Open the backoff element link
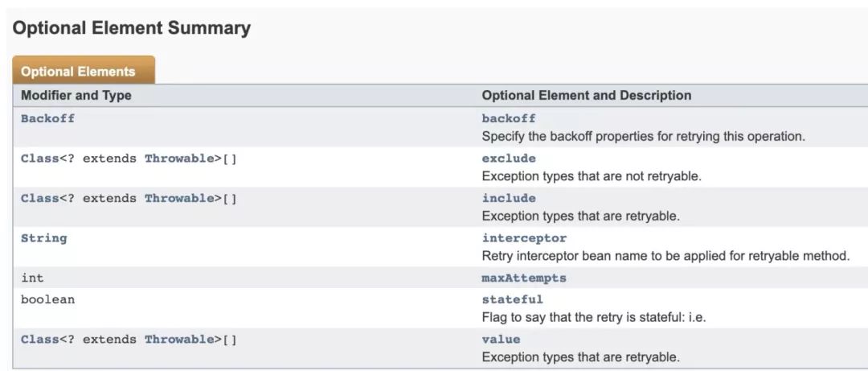This screenshot has width=868, height=371. coord(509,118)
